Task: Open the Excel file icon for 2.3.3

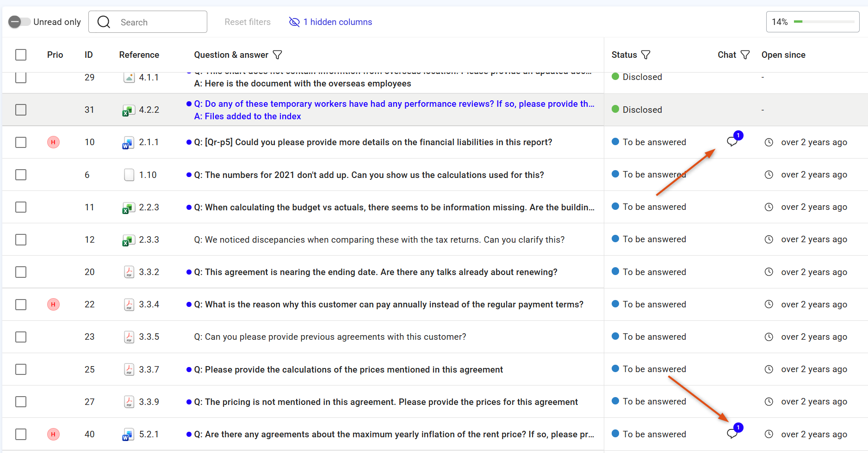Action: 129,240
